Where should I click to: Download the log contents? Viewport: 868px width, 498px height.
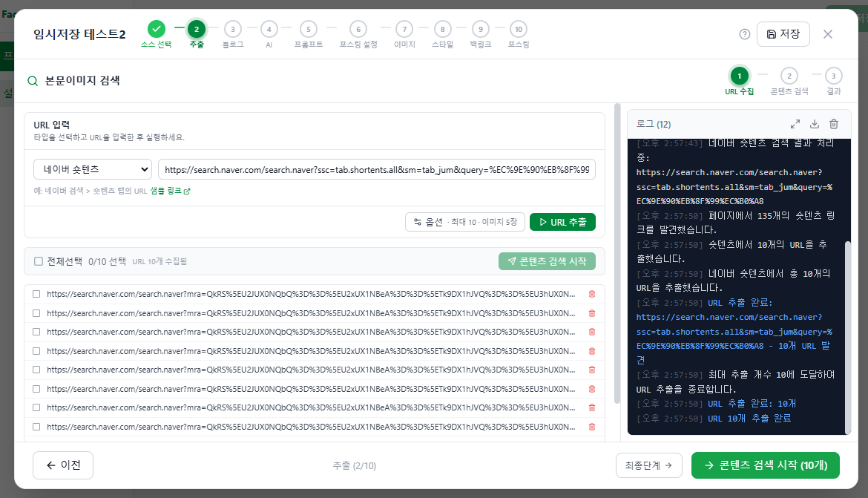[x=814, y=124]
